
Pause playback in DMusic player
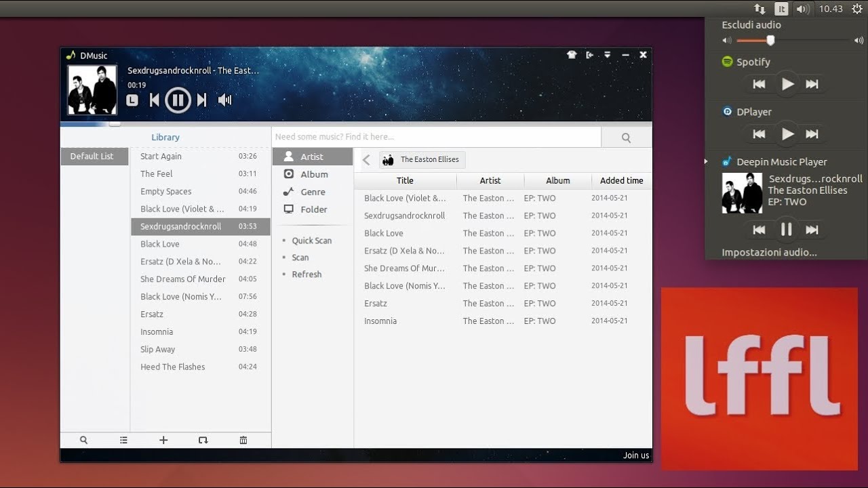[x=178, y=100]
